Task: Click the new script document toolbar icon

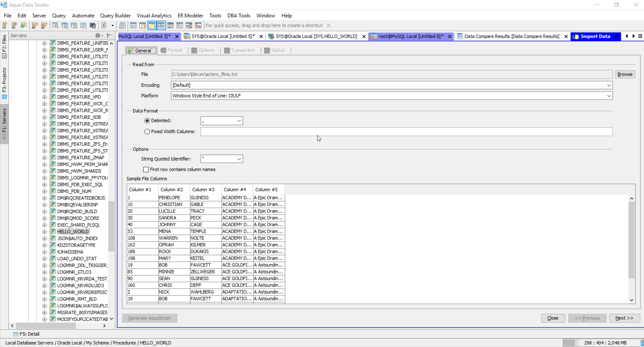Action: pos(104,26)
